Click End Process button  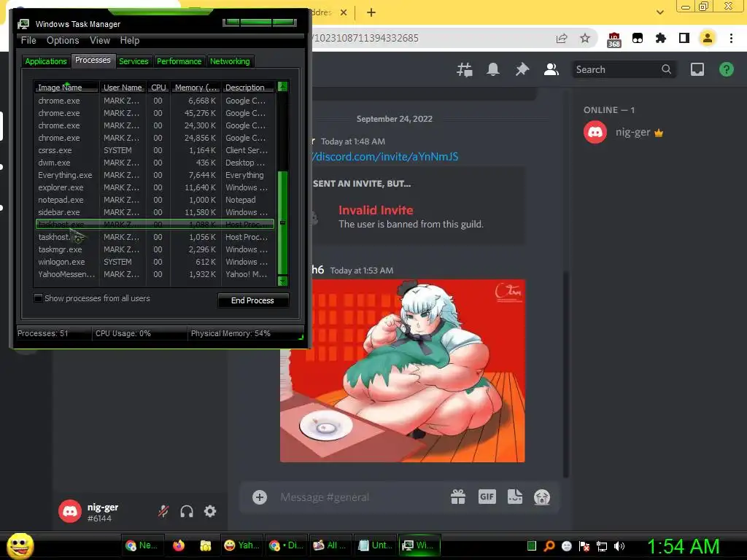click(x=253, y=300)
